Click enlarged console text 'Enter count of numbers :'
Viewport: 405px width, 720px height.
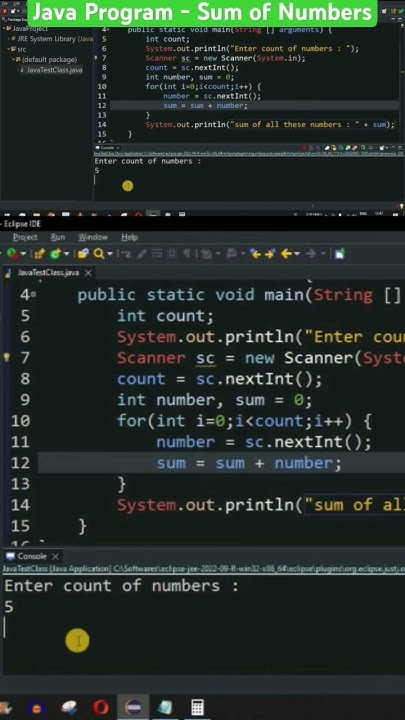(x=122, y=586)
